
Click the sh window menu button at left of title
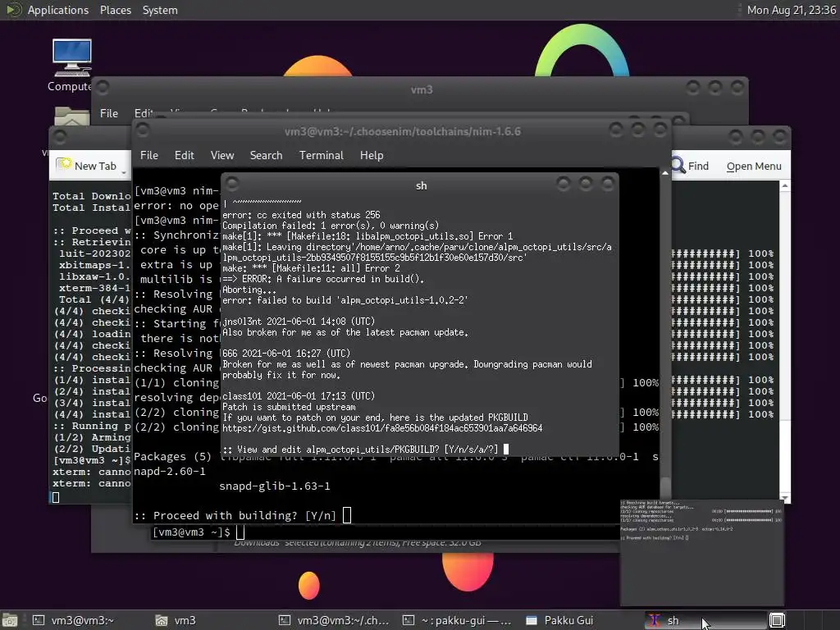coord(232,184)
